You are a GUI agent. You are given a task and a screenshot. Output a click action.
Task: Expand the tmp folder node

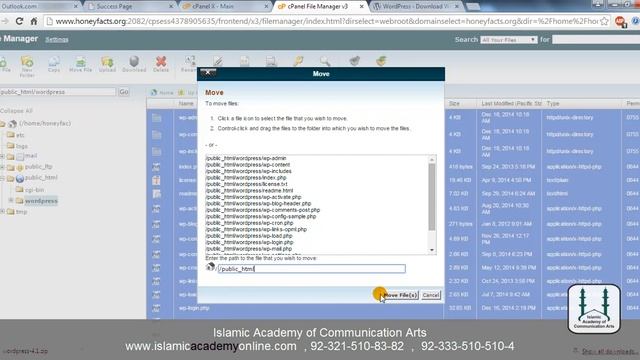[x=2, y=211]
